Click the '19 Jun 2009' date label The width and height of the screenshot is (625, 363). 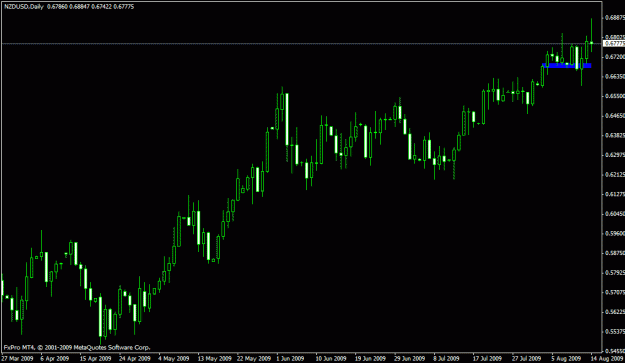click(x=370, y=358)
